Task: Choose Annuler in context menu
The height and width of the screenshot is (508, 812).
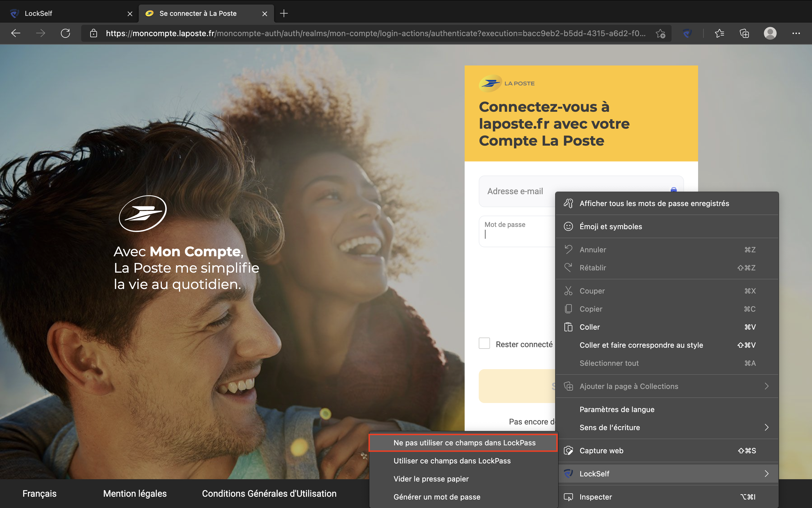Action: point(667,250)
